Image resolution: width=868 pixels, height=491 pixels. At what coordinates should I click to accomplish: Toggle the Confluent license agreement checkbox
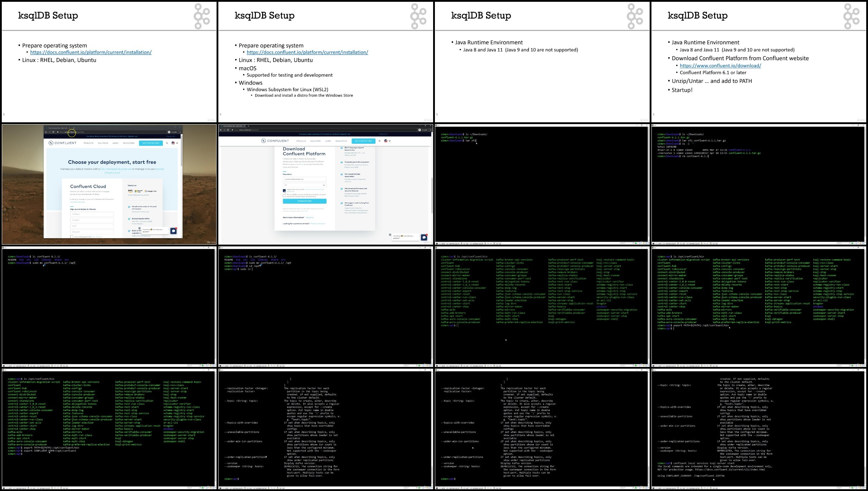click(x=284, y=190)
